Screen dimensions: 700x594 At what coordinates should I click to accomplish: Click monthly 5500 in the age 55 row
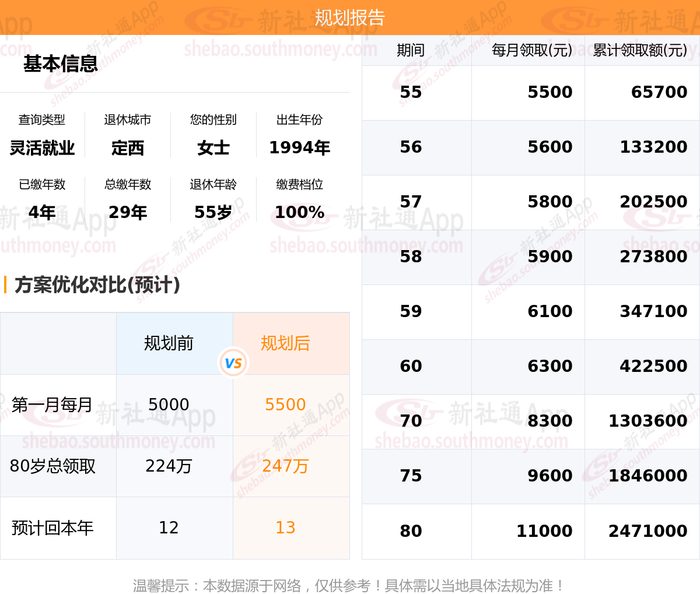[550, 92]
